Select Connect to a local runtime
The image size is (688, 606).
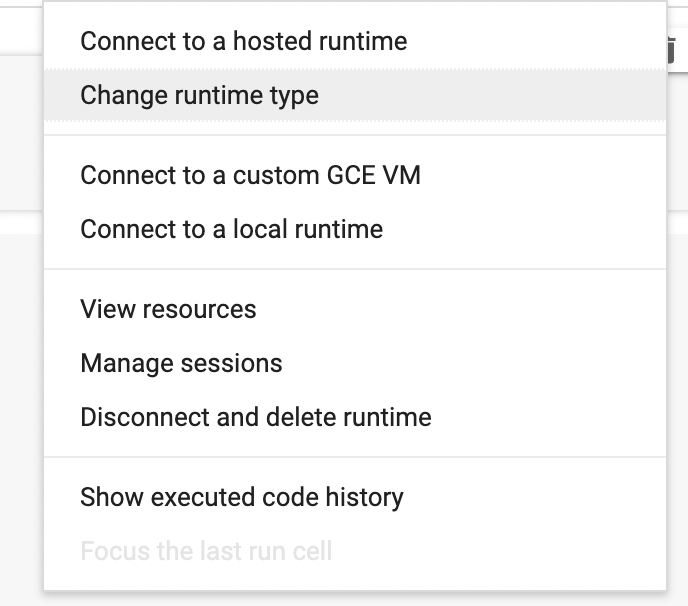(231, 230)
